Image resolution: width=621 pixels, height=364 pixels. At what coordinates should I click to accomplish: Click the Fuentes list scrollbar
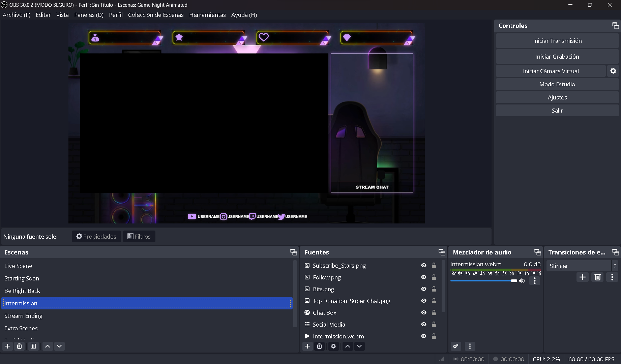point(443,286)
